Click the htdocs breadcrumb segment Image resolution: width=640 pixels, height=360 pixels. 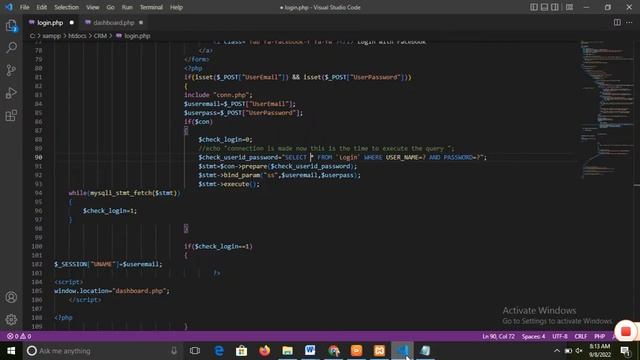pyautogui.click(x=77, y=36)
